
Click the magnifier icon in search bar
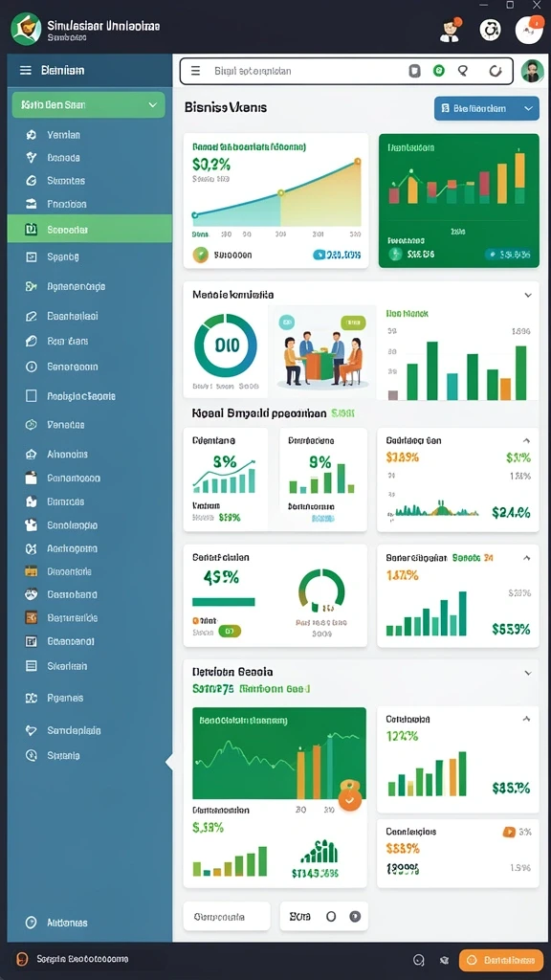pyautogui.click(x=463, y=71)
